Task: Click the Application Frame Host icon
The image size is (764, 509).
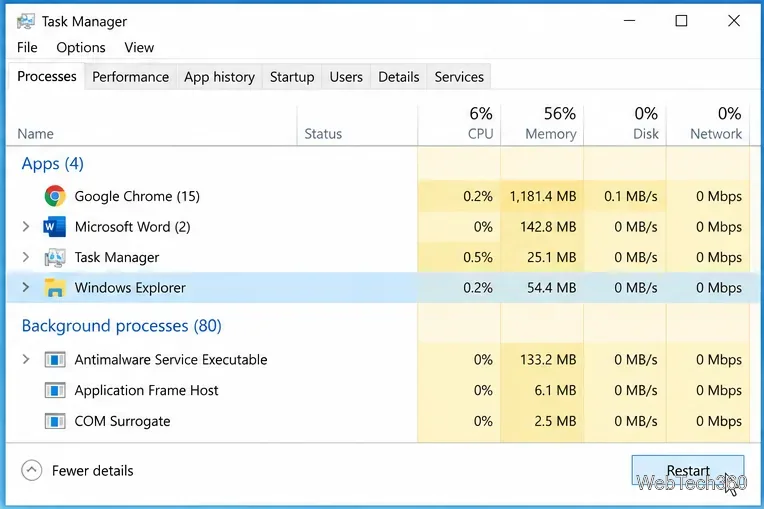Action: (x=55, y=391)
